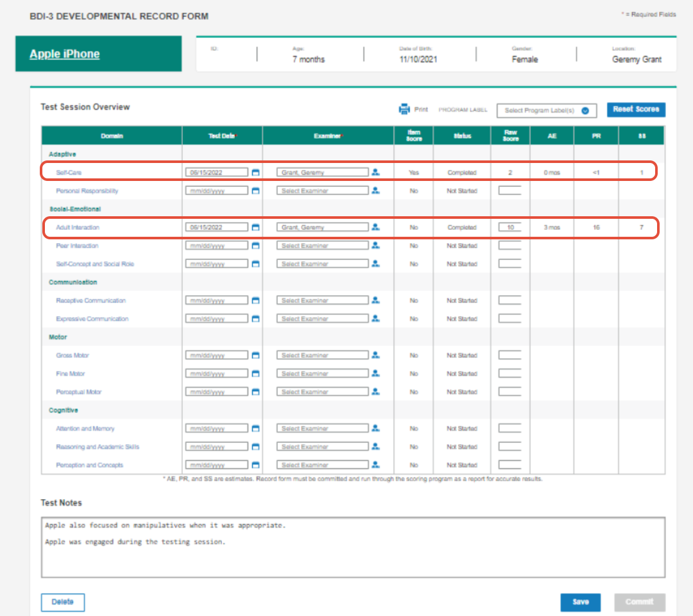The width and height of the screenshot is (693, 616).
Task: Open the Fine Motor subdomain link
Action: click(71, 374)
